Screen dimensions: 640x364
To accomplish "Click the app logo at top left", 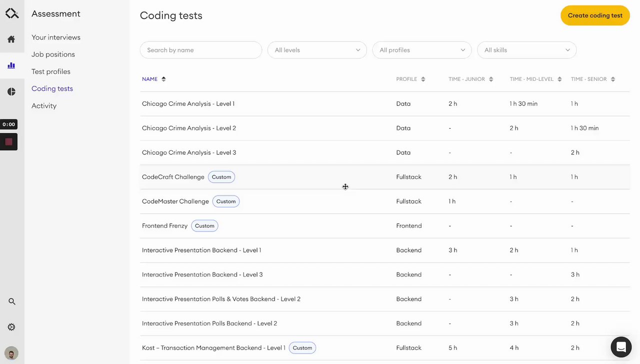I will [x=12, y=13].
